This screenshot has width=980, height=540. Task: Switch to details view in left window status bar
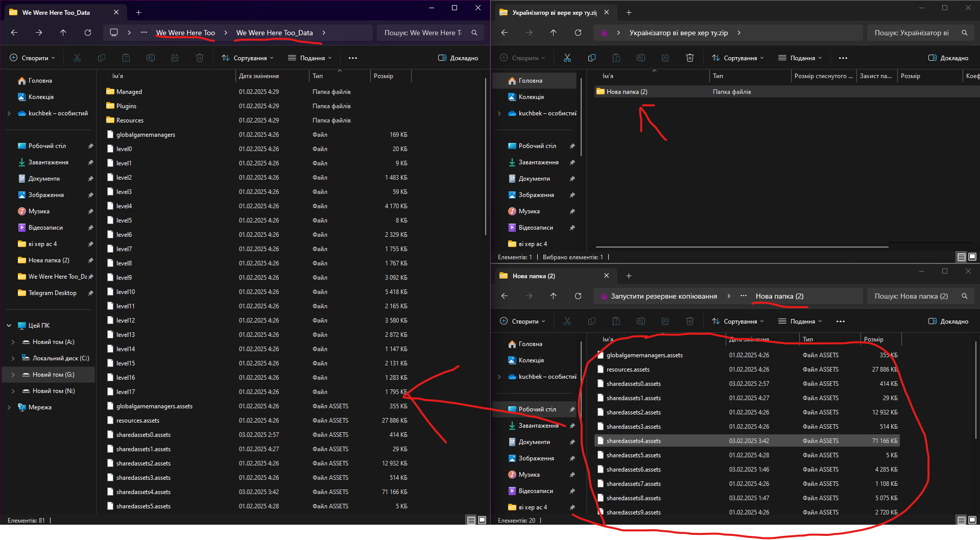pyautogui.click(x=471, y=520)
